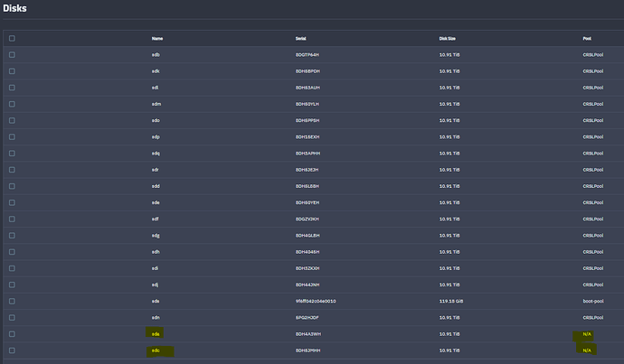
Task: Tick the checkbox for disk sdh
Action: [12, 252]
